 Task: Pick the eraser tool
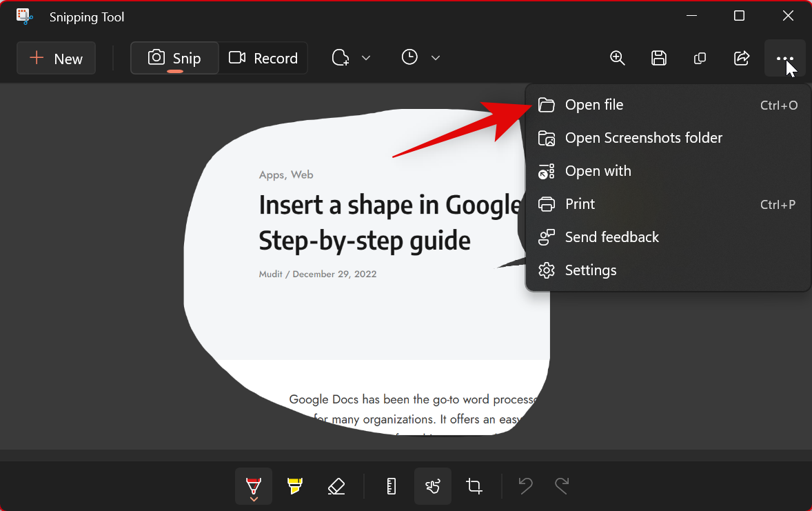coord(336,486)
